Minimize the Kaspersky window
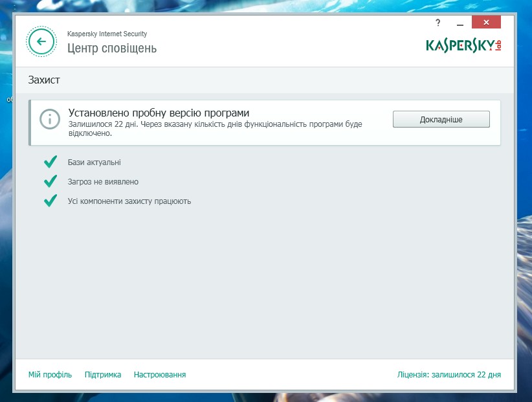532x402 pixels. pos(460,25)
